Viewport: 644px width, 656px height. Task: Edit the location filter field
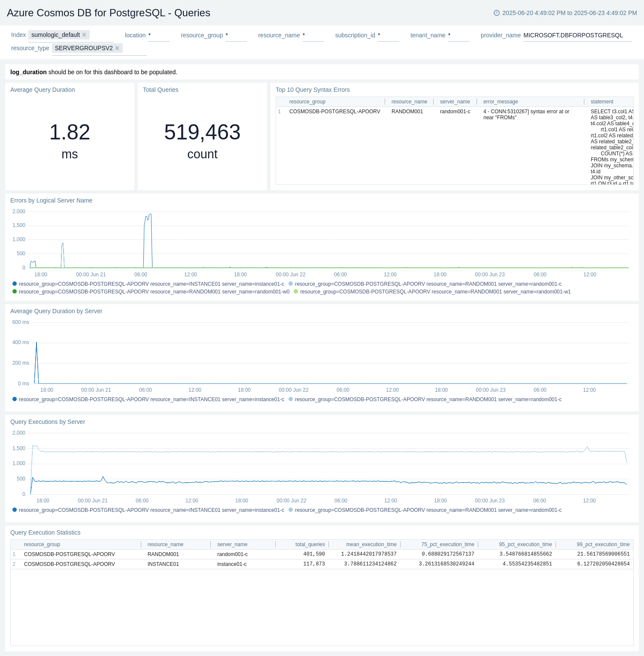(159, 35)
